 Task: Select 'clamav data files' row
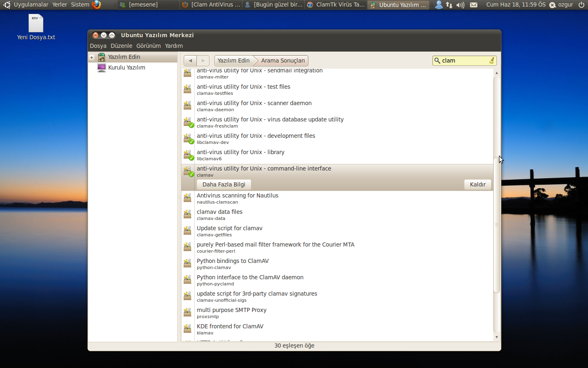click(337, 214)
